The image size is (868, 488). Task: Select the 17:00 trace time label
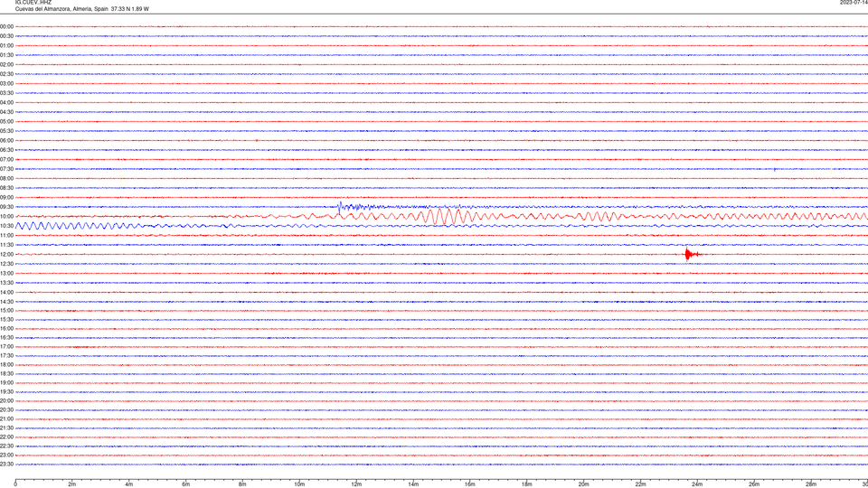[6, 347]
